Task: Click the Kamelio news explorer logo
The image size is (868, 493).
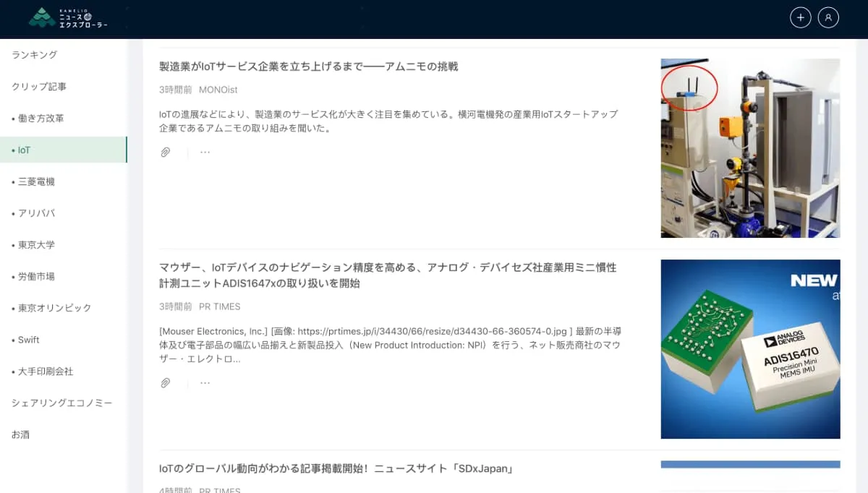Action: pyautogui.click(x=68, y=18)
